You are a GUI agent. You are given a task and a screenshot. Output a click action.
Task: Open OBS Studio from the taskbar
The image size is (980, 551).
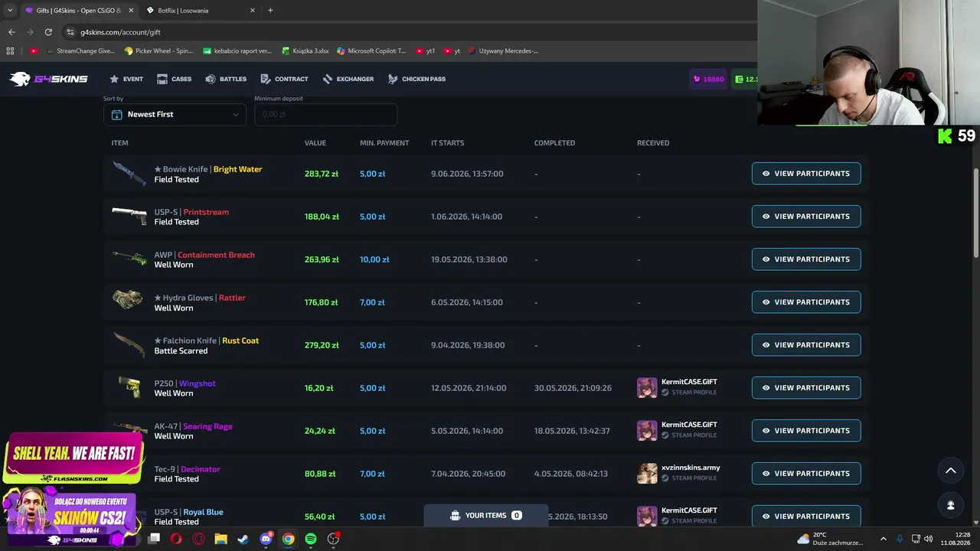point(333,539)
